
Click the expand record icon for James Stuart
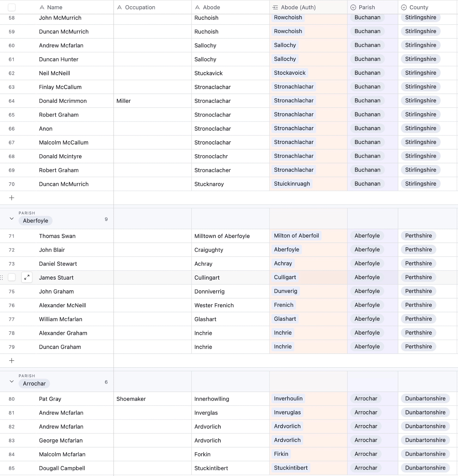27,277
